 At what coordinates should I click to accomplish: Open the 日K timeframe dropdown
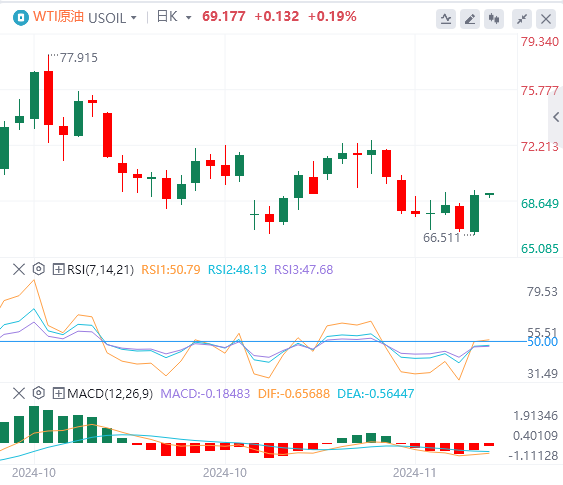coord(189,18)
